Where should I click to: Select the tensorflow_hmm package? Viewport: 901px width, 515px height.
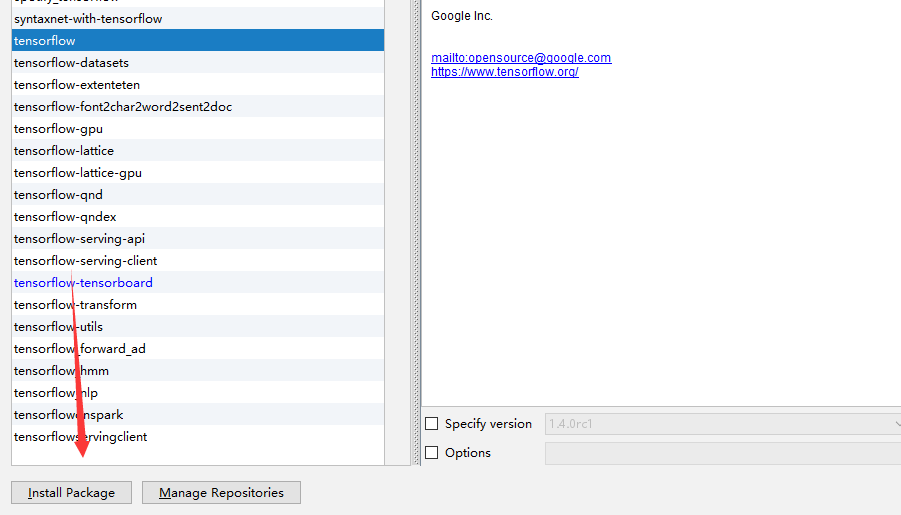tap(198, 370)
